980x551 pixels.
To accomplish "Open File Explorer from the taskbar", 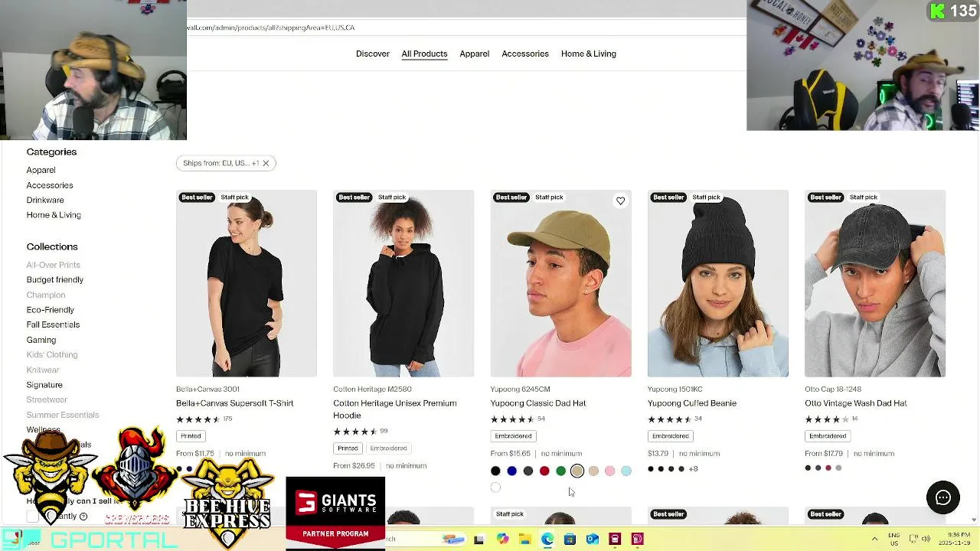I will (524, 540).
